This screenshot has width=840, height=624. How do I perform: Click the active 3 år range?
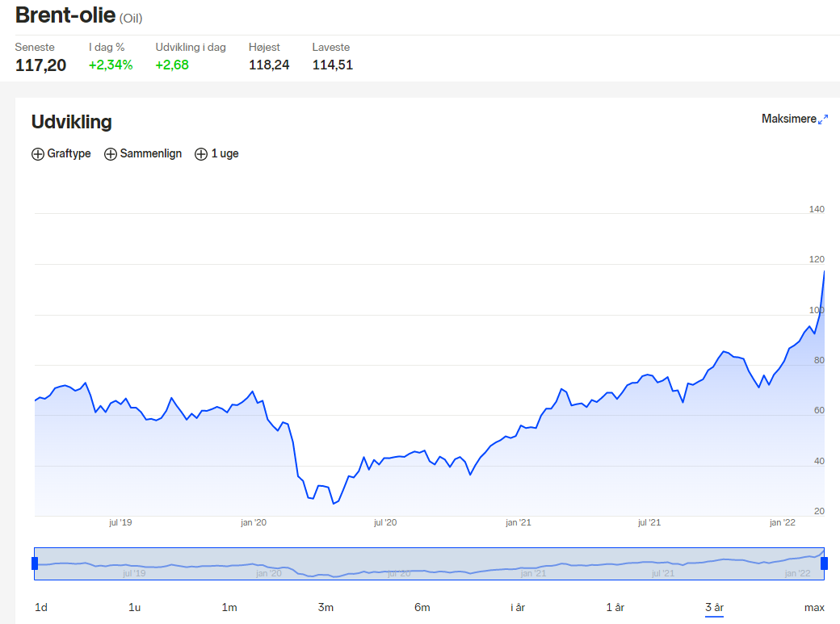[x=714, y=607]
